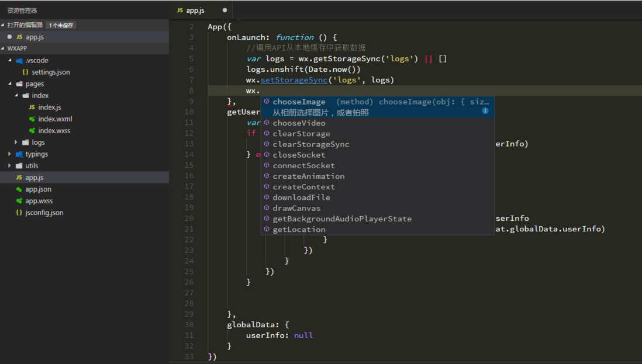Viewport: 642px width, 364px height.
Task: Open index.wxml file
Action: coord(56,119)
